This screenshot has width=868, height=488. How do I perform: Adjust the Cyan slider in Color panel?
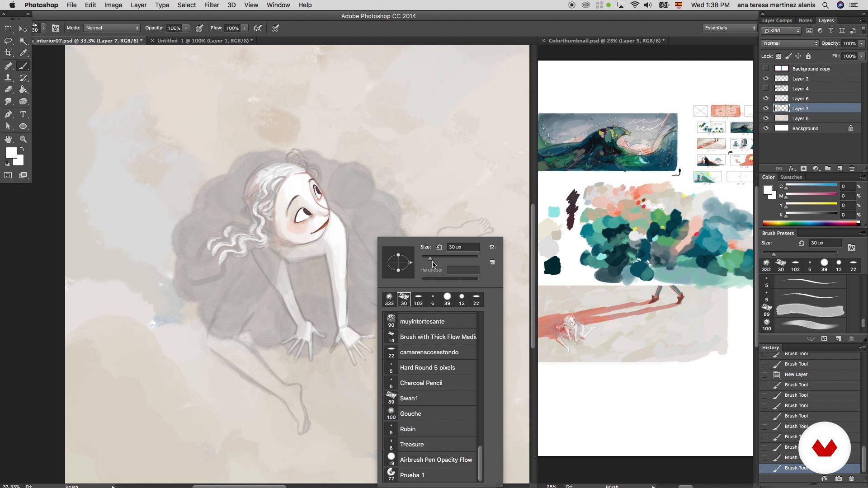[x=811, y=186]
